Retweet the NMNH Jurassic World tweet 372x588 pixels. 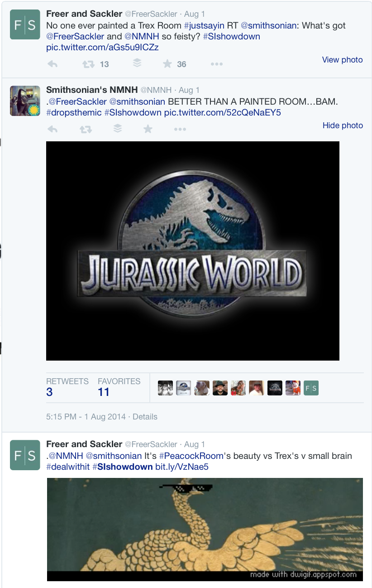(x=86, y=130)
